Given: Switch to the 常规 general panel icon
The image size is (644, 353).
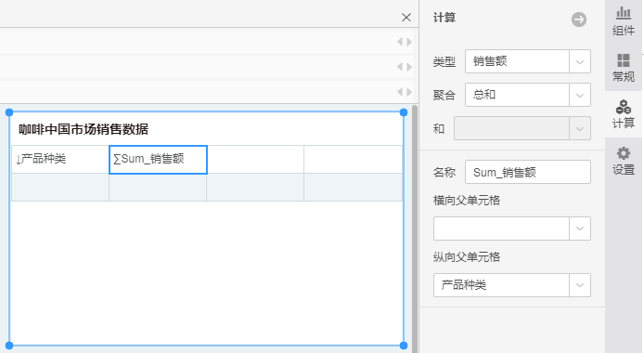Looking at the screenshot, I should tap(623, 68).
